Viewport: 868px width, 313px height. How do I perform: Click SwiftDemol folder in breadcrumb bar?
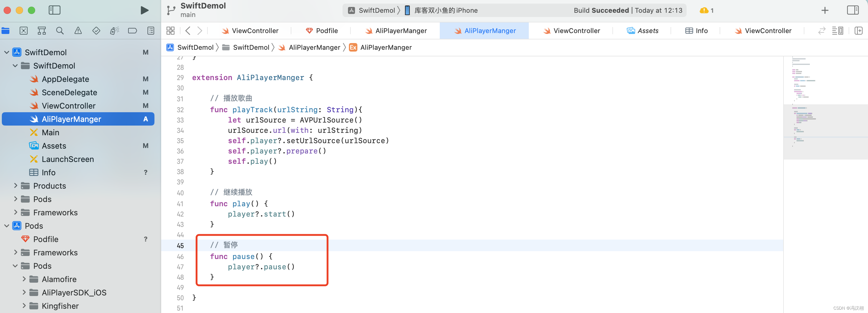246,47
